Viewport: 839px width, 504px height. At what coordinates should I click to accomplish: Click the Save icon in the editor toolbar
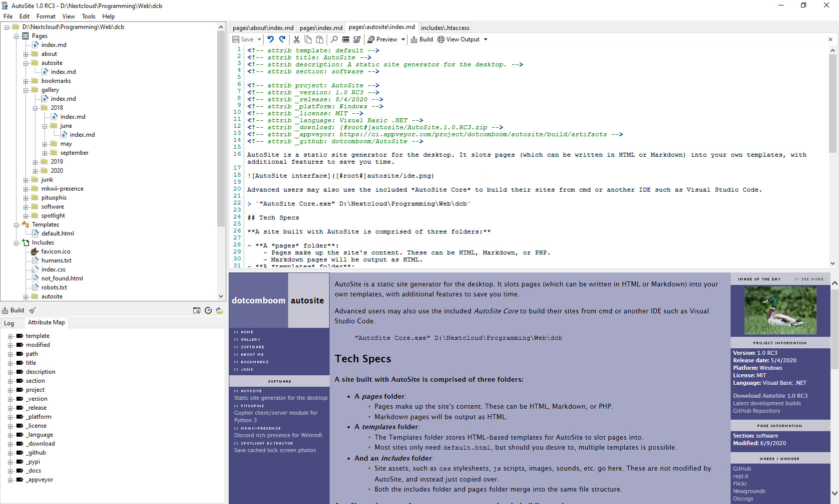[236, 39]
